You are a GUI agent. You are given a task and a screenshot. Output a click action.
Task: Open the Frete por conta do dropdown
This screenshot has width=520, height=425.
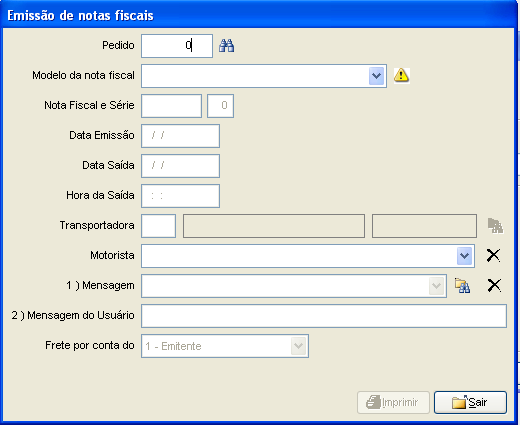[299, 346]
